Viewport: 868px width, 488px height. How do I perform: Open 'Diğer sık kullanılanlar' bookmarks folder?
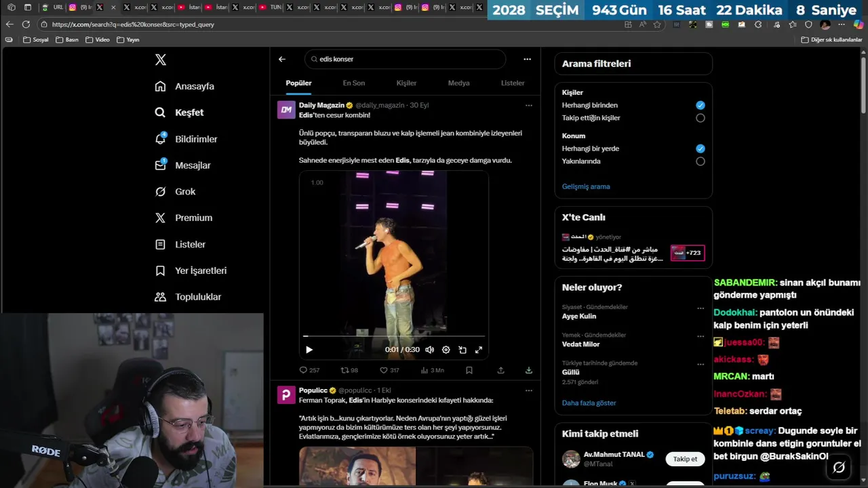(831, 40)
